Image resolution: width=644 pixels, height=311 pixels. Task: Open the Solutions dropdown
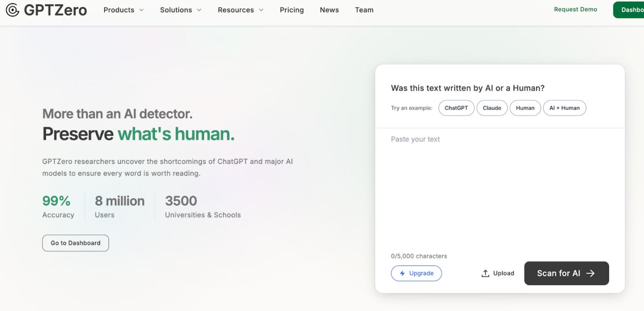pyautogui.click(x=180, y=9)
